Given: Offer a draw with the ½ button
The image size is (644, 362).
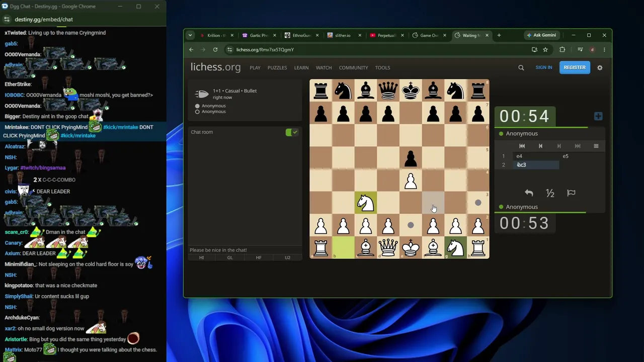Looking at the screenshot, I should point(550,193).
